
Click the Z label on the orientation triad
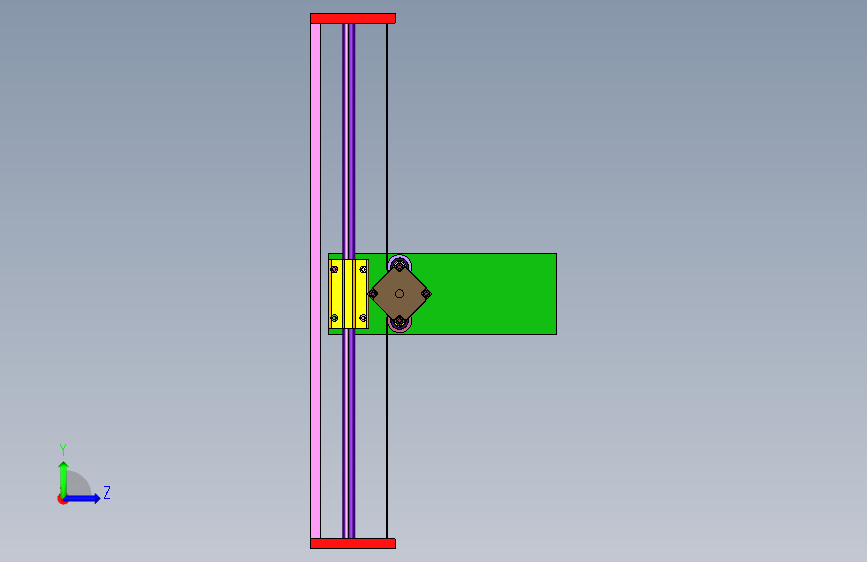click(x=107, y=492)
